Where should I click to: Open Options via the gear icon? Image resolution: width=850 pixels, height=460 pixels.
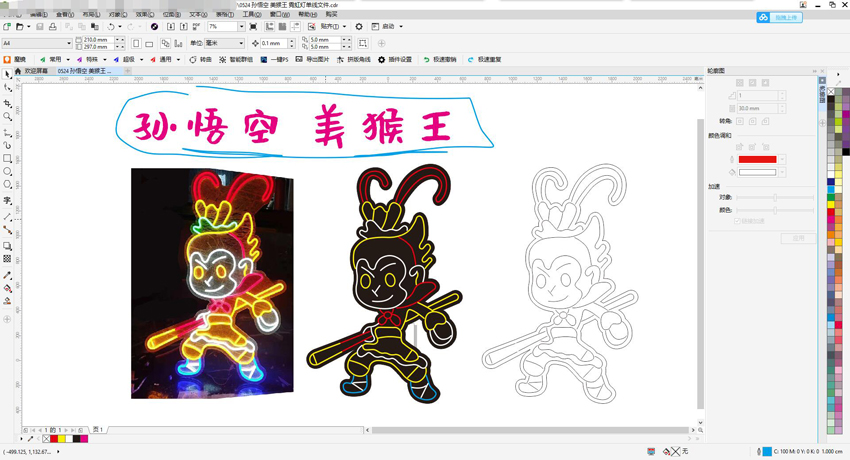coord(359,27)
